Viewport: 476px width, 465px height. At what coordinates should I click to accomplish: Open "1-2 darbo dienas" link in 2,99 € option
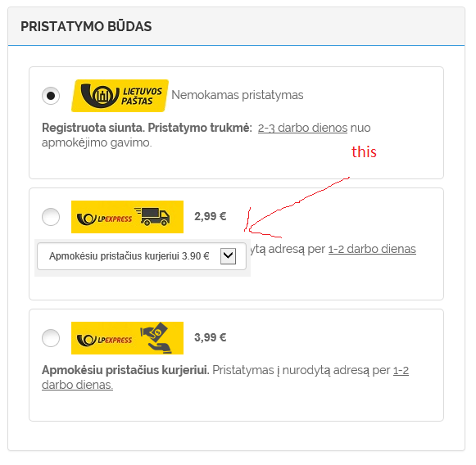(372, 249)
